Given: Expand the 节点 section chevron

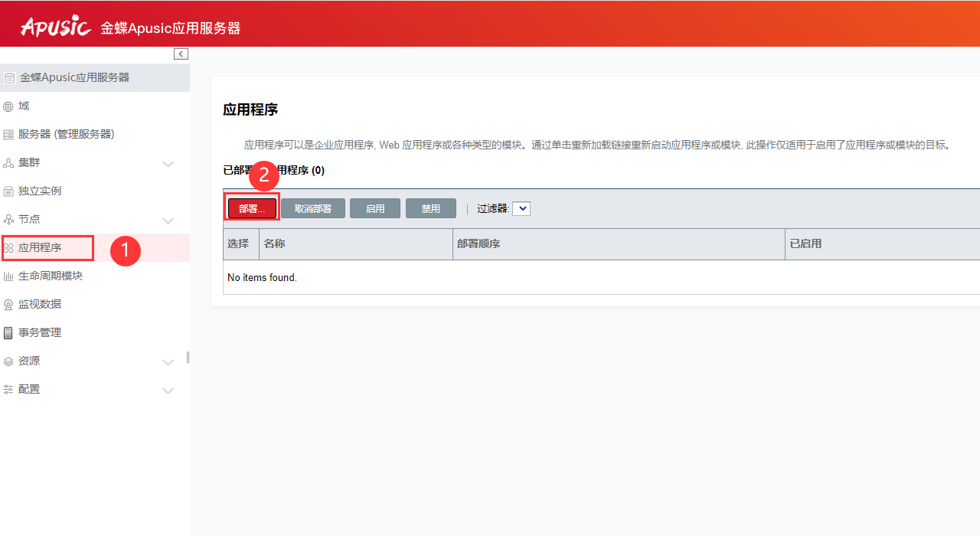Looking at the screenshot, I should 168,221.
